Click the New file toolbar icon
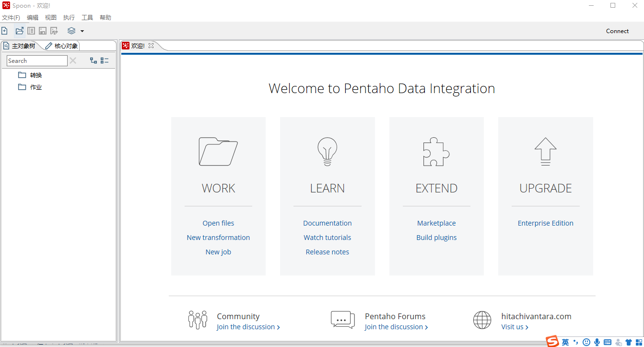This screenshot has width=644, height=347. (5, 31)
